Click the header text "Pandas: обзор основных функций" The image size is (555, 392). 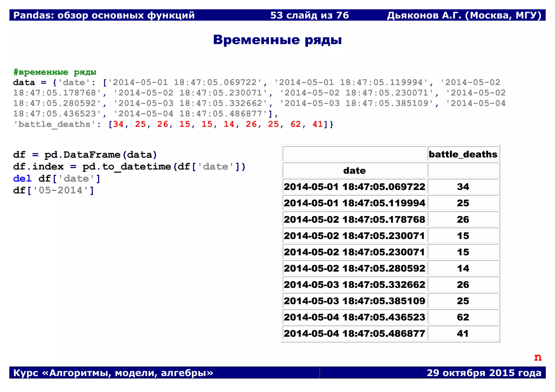click(x=104, y=15)
